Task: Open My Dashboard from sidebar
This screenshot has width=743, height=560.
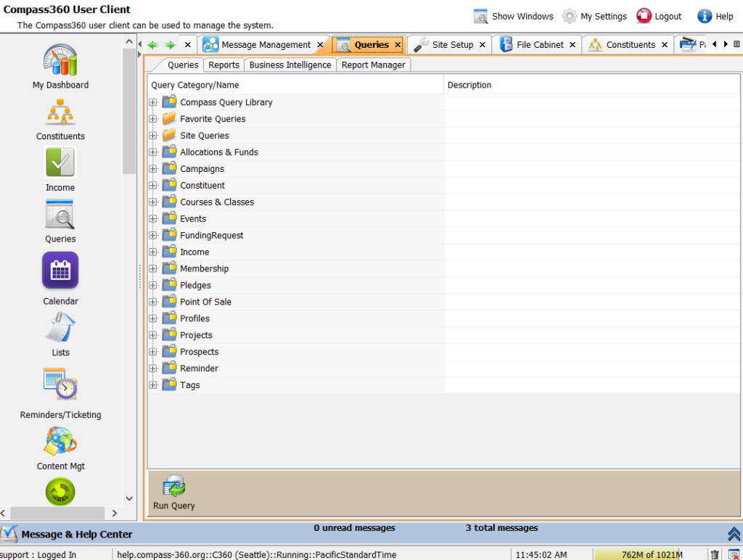Action: [60, 67]
